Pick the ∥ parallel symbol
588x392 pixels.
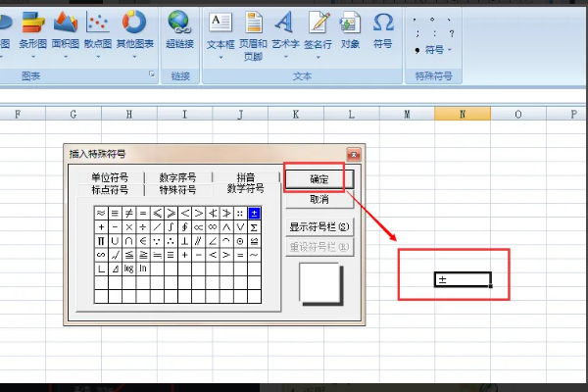[198, 241]
